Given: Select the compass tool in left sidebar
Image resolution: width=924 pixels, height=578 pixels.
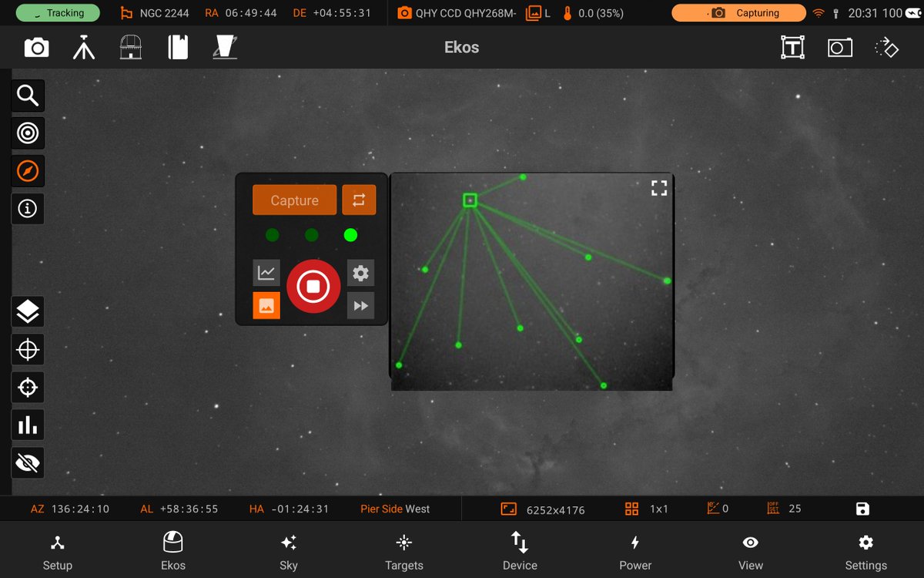Looking at the screenshot, I should [x=28, y=171].
